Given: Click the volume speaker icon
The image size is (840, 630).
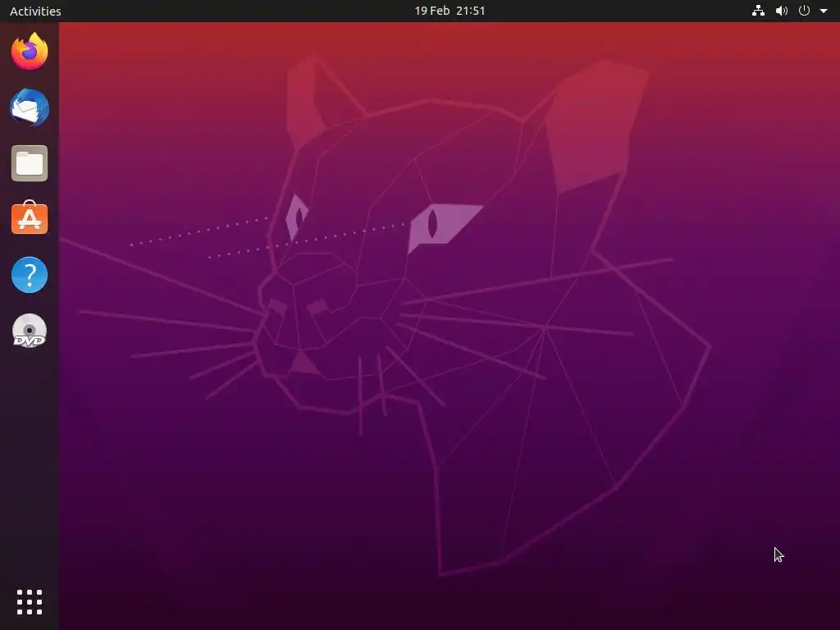Looking at the screenshot, I should coord(782,11).
